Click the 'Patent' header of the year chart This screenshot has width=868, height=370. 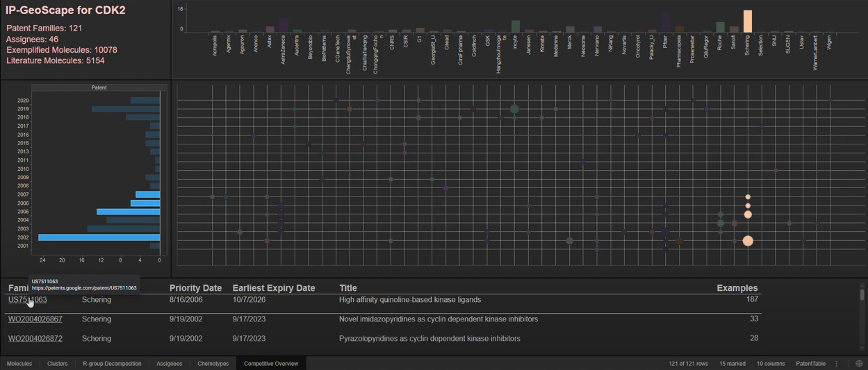tap(99, 87)
